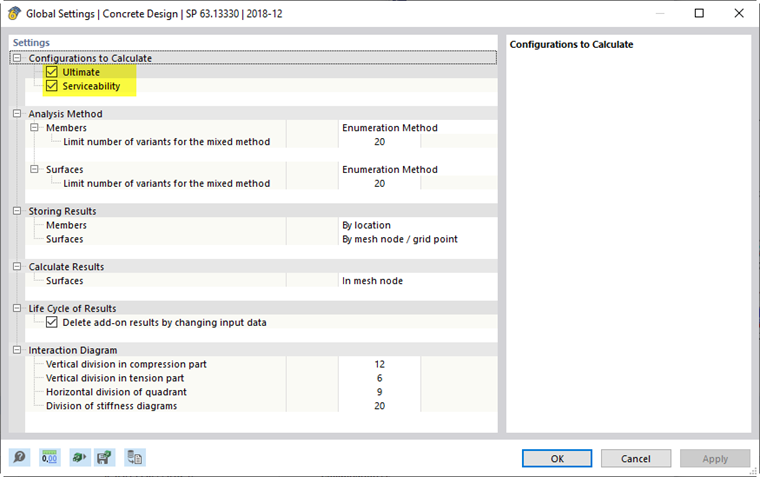The height and width of the screenshot is (477, 760).
Task: Click the load default settings icon
Action: (x=78, y=458)
